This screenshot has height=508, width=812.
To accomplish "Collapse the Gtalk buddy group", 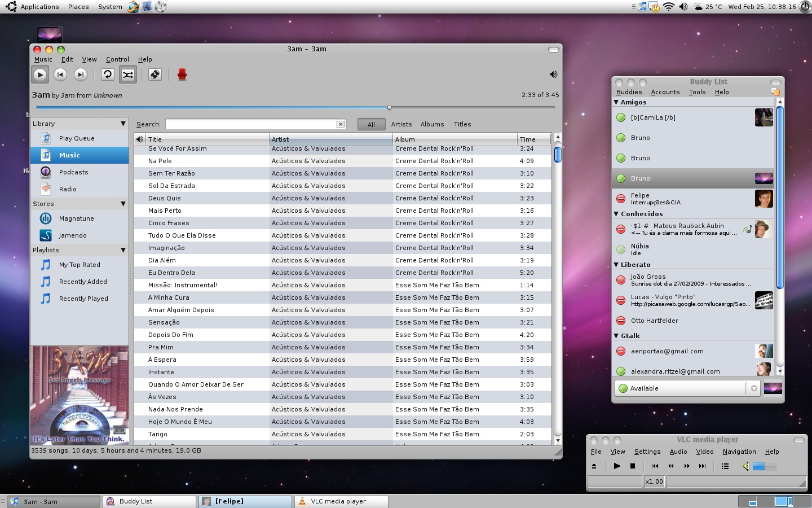I will coord(616,336).
